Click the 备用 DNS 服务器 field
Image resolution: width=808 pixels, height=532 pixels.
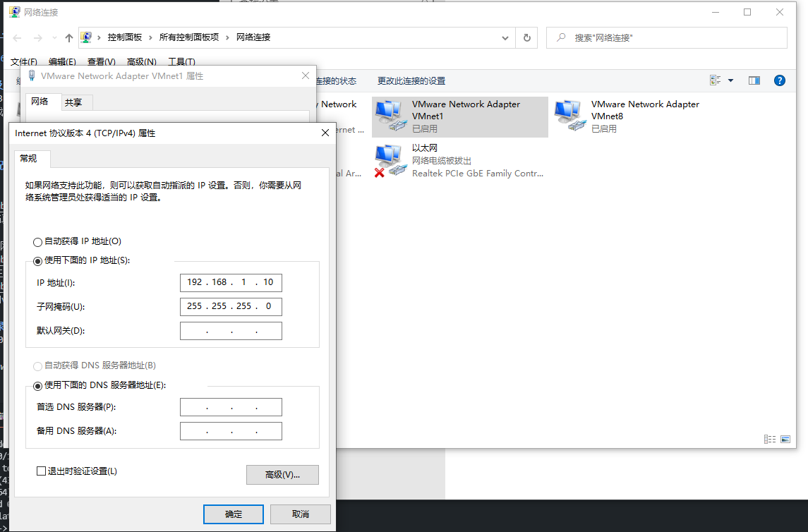(x=231, y=431)
